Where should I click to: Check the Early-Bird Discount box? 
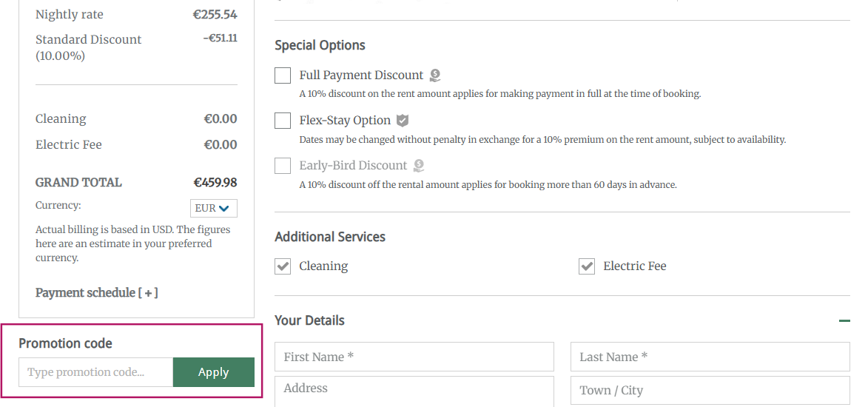tap(283, 166)
